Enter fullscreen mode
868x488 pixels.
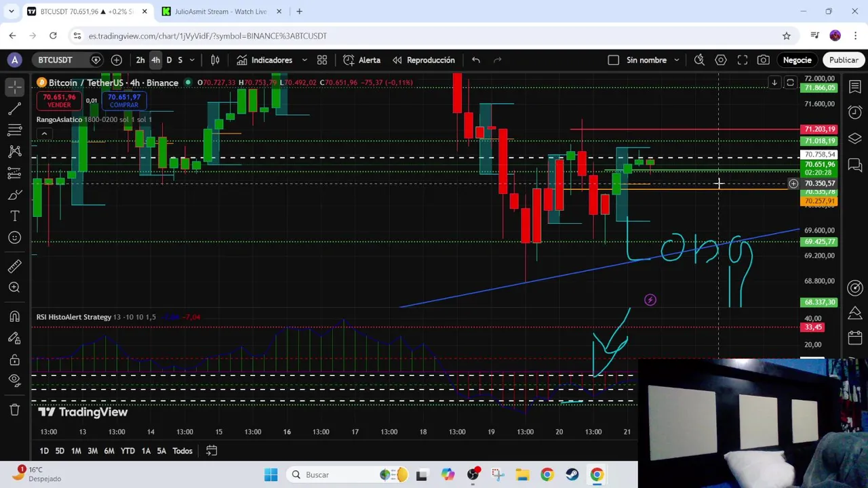click(x=743, y=60)
